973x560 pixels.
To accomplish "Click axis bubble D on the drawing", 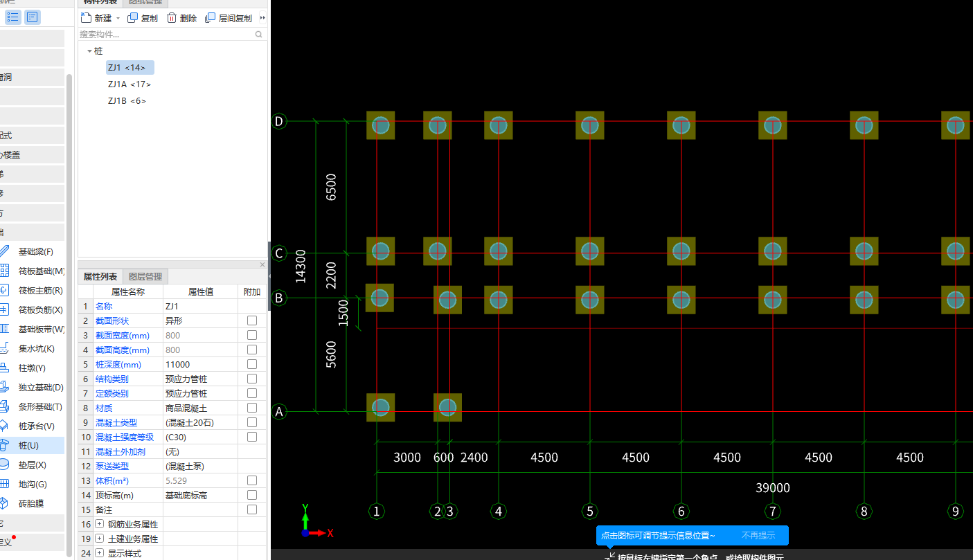I will 279,121.
